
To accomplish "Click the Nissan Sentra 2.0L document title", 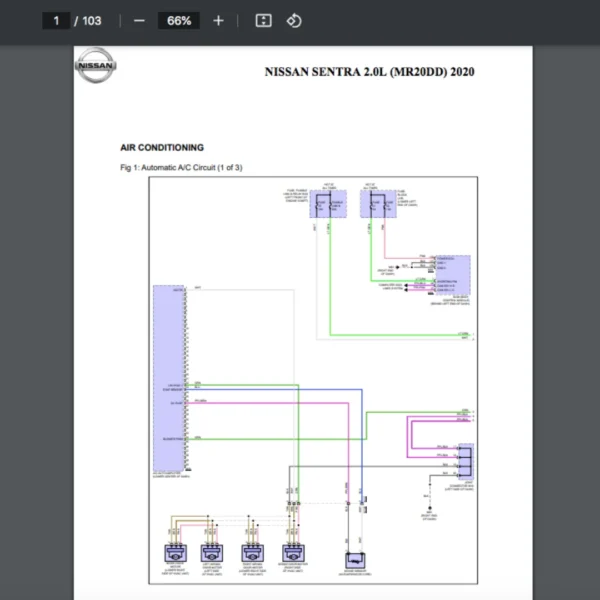I will [x=369, y=72].
